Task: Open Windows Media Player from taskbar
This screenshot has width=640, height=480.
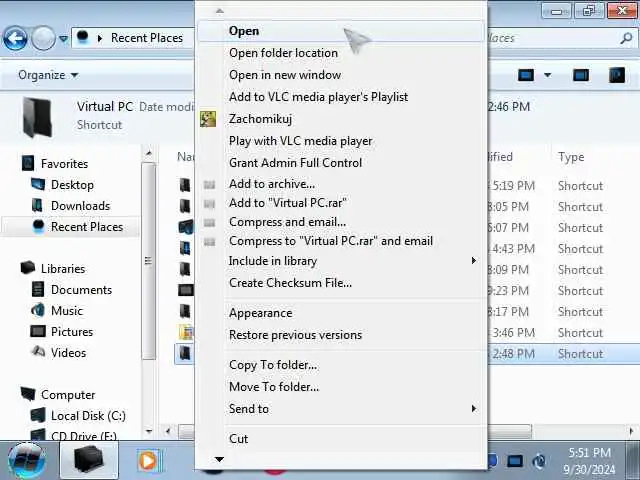Action: [x=149, y=460]
